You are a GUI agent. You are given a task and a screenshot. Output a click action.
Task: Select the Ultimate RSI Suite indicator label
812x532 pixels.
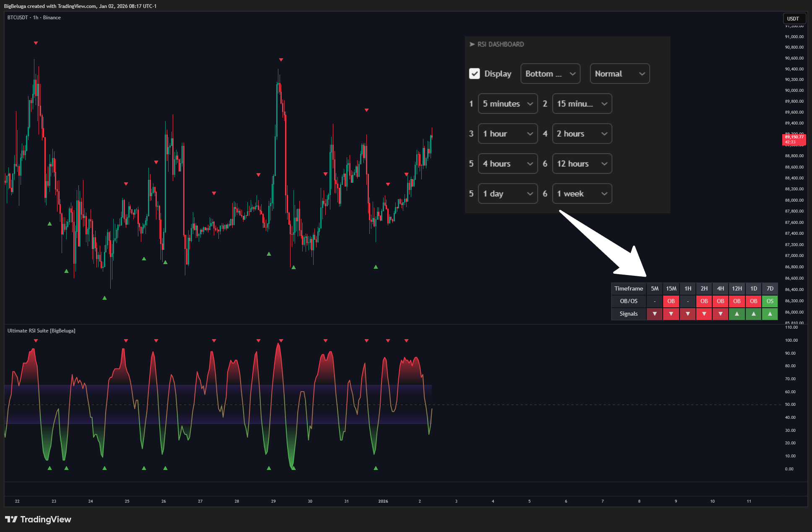42,331
